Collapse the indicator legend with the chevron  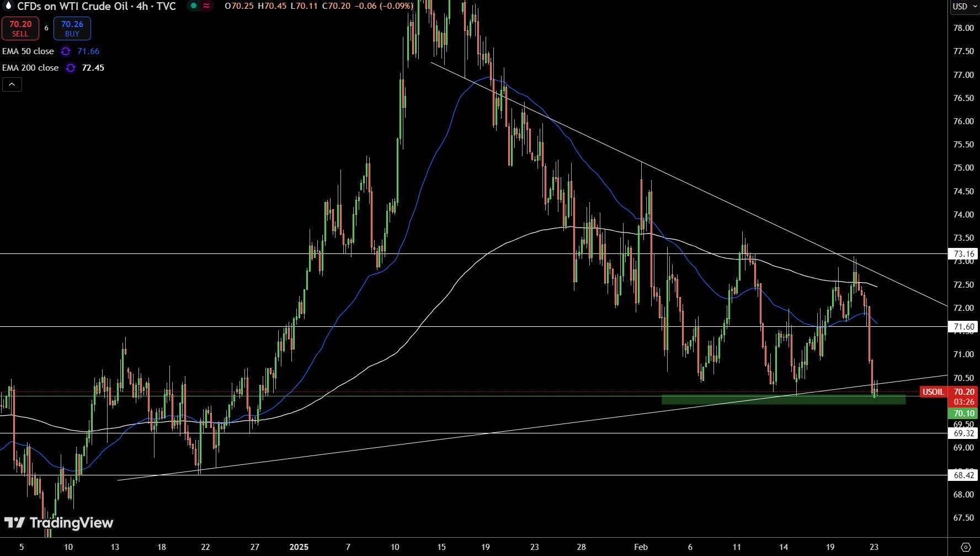(12, 84)
